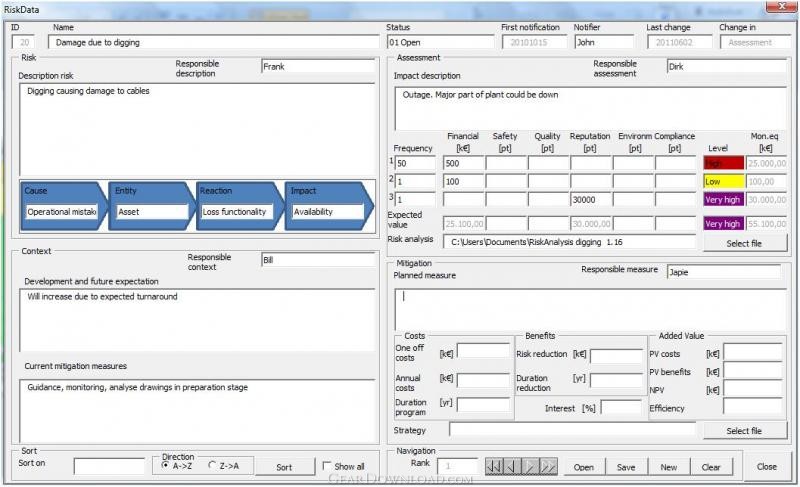Go to first record navigation arrow

coord(493,466)
